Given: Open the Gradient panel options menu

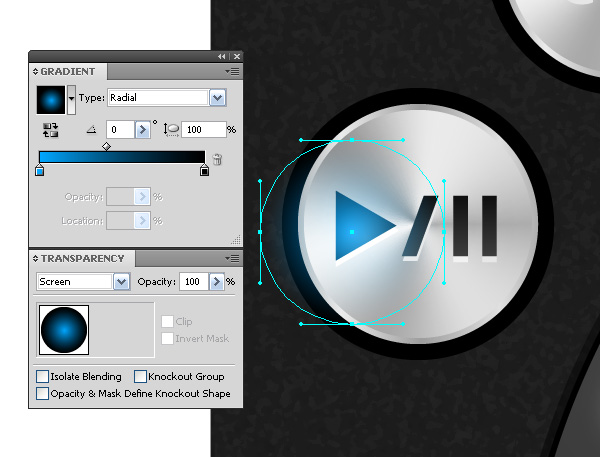Looking at the screenshot, I should click(233, 72).
